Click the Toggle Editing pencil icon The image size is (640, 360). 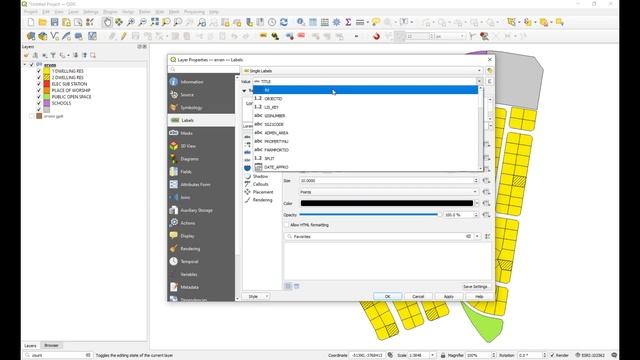pyautogui.click(x=124, y=36)
